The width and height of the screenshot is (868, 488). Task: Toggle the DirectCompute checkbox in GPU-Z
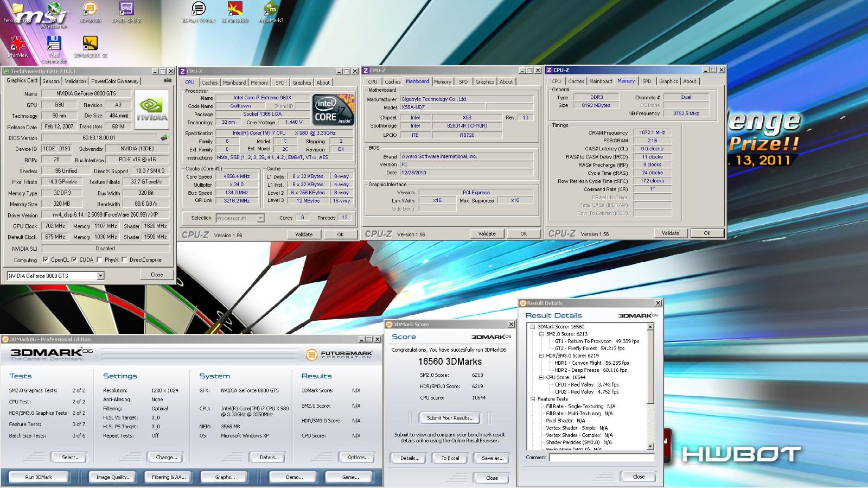(x=125, y=259)
